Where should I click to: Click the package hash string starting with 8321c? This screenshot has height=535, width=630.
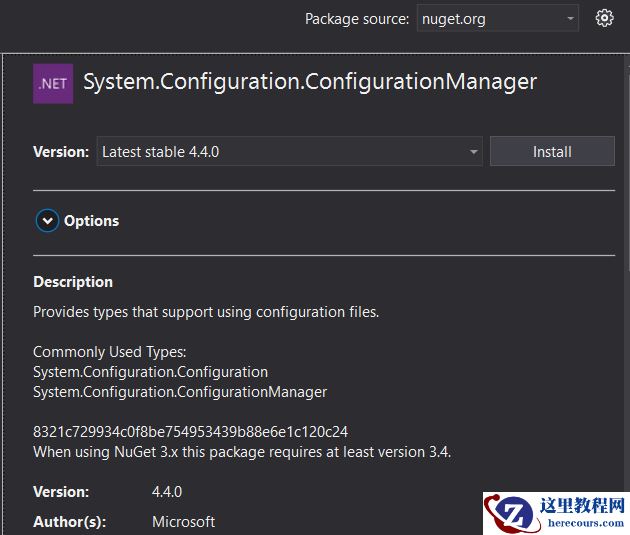[190, 432]
